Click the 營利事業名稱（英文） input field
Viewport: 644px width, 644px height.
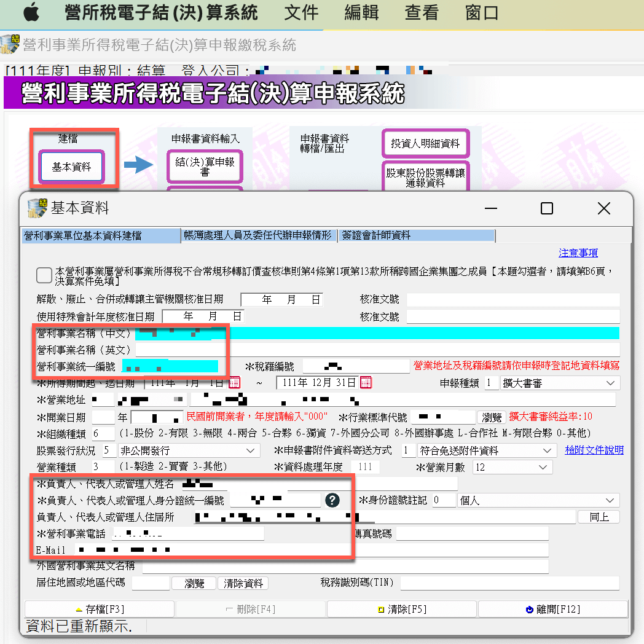[377, 350]
